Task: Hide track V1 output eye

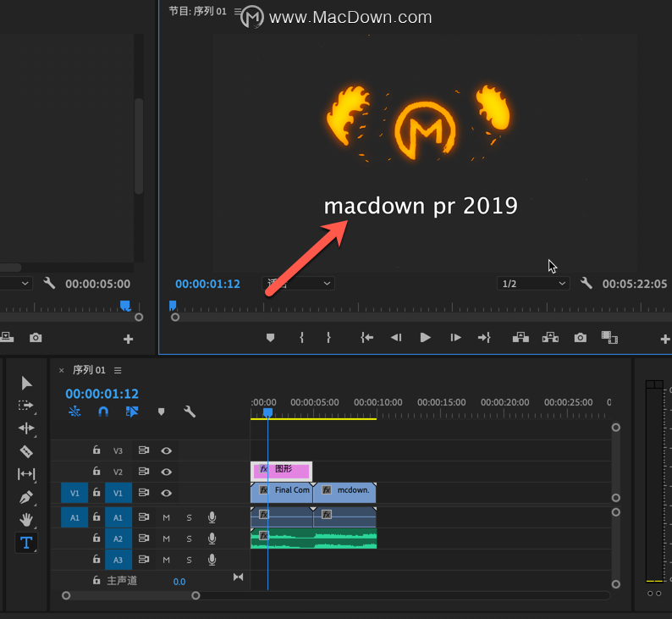Action: [x=166, y=493]
